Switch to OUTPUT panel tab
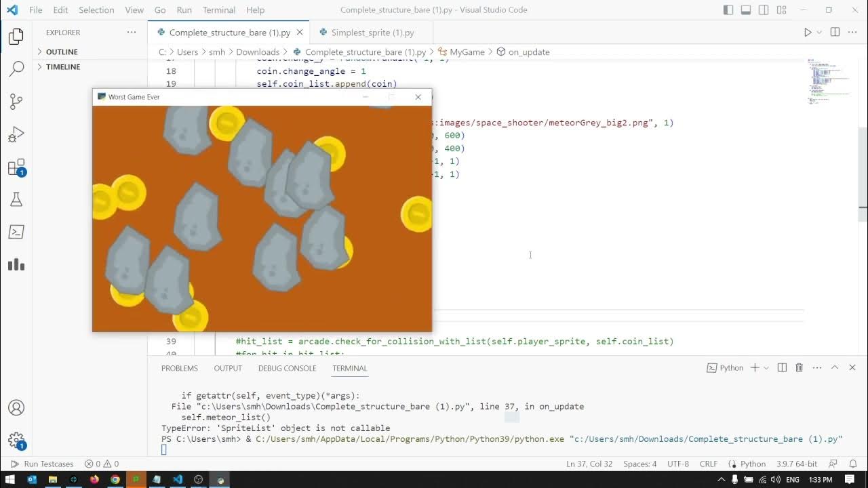Viewport: 868px width, 488px height. 228,368
